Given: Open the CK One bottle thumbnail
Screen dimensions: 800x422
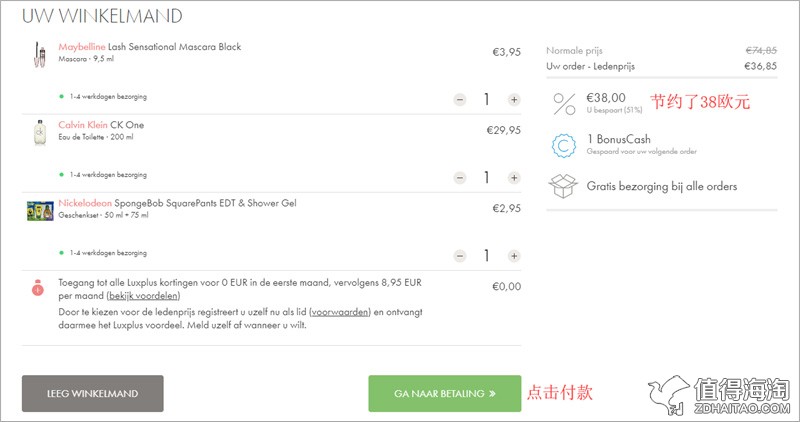Looking at the screenshot, I should pyautogui.click(x=40, y=132).
